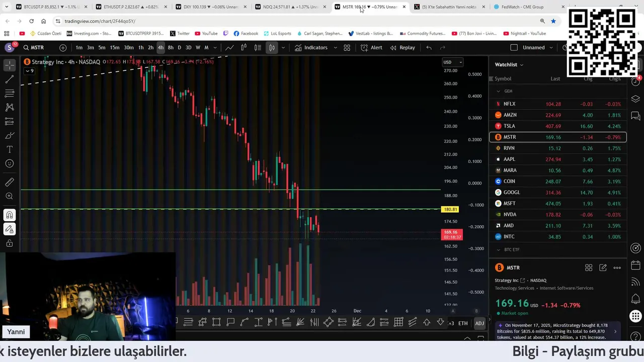The image size is (644, 362).
Task: Select the rectangle drawing shortcut
Action: pos(216,323)
